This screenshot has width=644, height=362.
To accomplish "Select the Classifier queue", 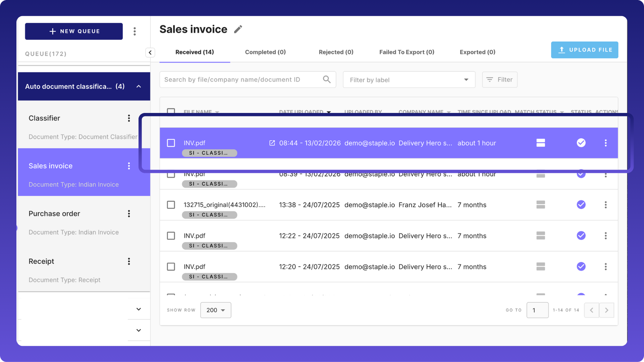I will (84, 124).
